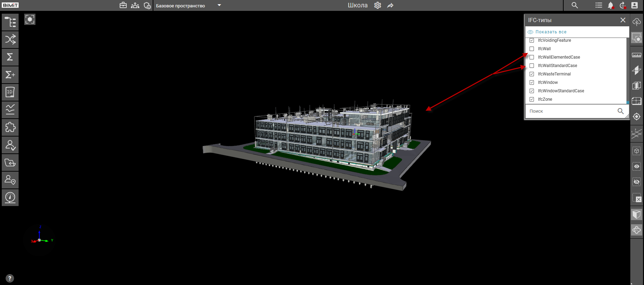Image resolution: width=644 pixels, height=285 pixels.
Task: Select the ruler measurement tool
Action: (636, 55)
